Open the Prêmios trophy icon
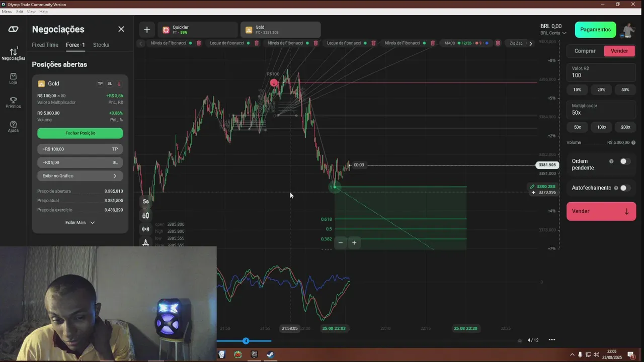 pos(13,103)
